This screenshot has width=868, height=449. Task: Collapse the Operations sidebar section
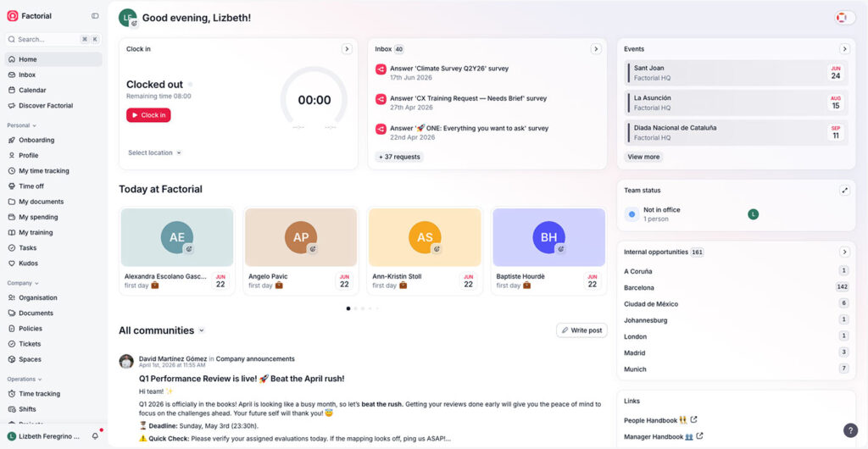point(25,380)
